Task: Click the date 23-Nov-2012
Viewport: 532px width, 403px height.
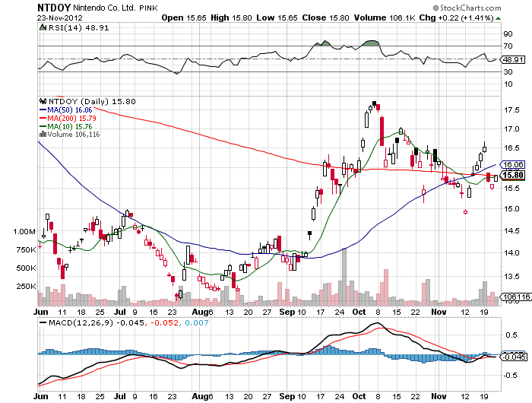Action: [x=60, y=17]
